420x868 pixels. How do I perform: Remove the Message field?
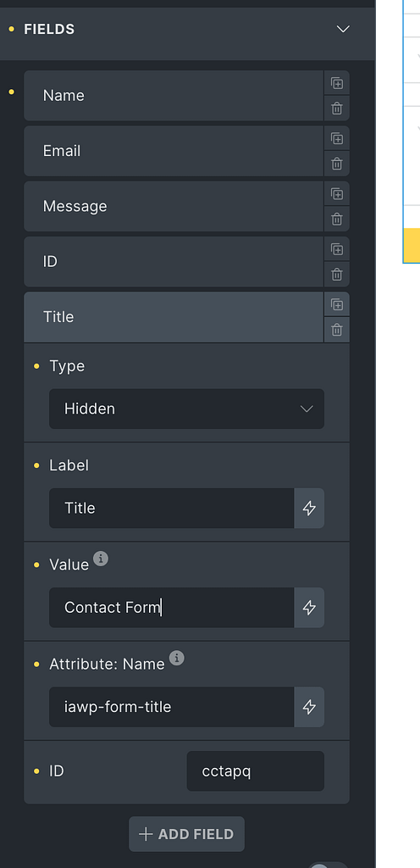336,220
